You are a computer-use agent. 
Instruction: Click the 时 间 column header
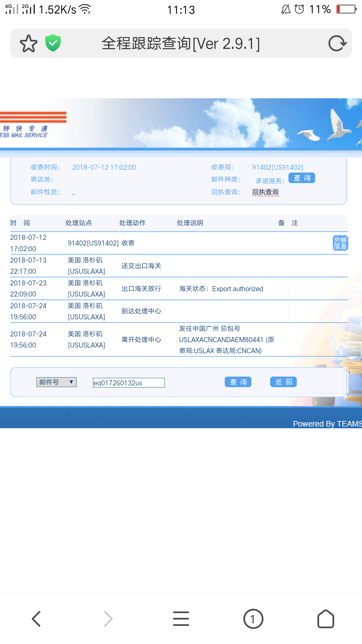coord(20,223)
